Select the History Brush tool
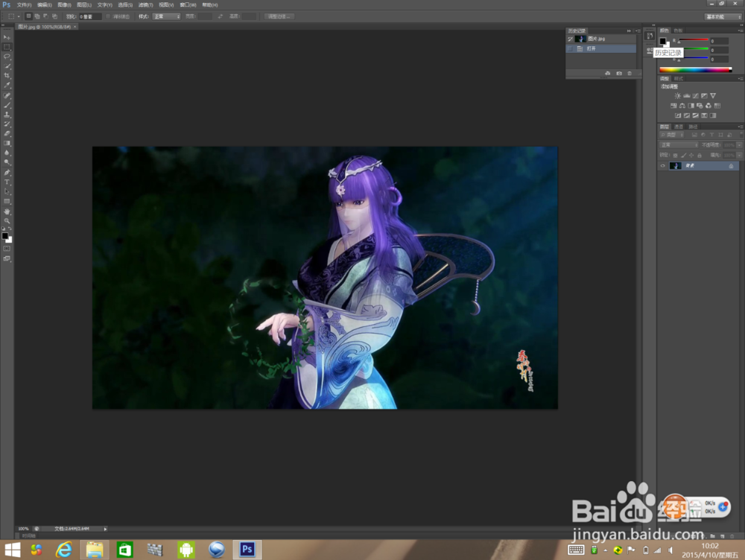 point(7,124)
